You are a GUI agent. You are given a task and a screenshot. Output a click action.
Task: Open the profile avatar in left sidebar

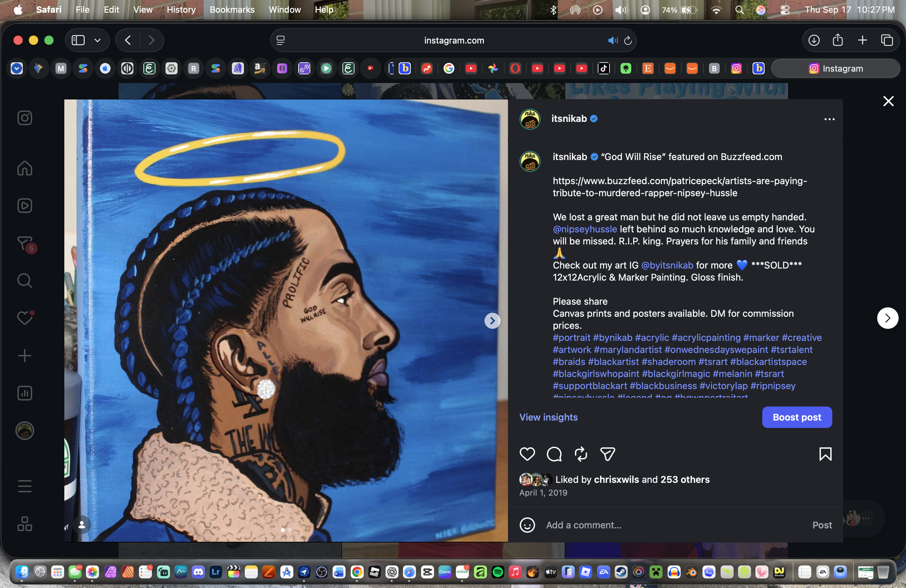click(x=25, y=431)
